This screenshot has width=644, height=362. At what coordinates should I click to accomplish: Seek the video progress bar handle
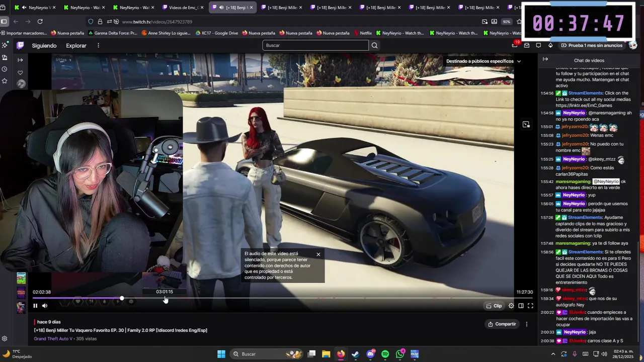[122, 299]
